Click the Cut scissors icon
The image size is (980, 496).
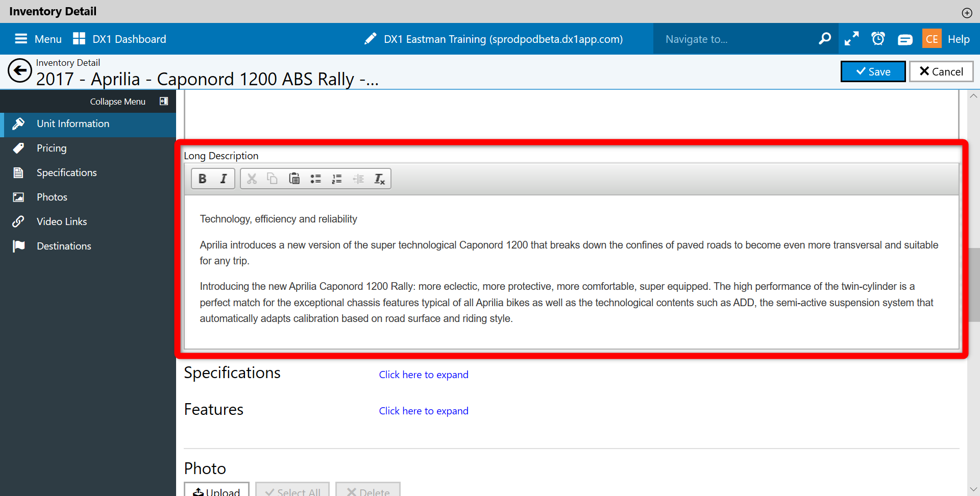252,179
